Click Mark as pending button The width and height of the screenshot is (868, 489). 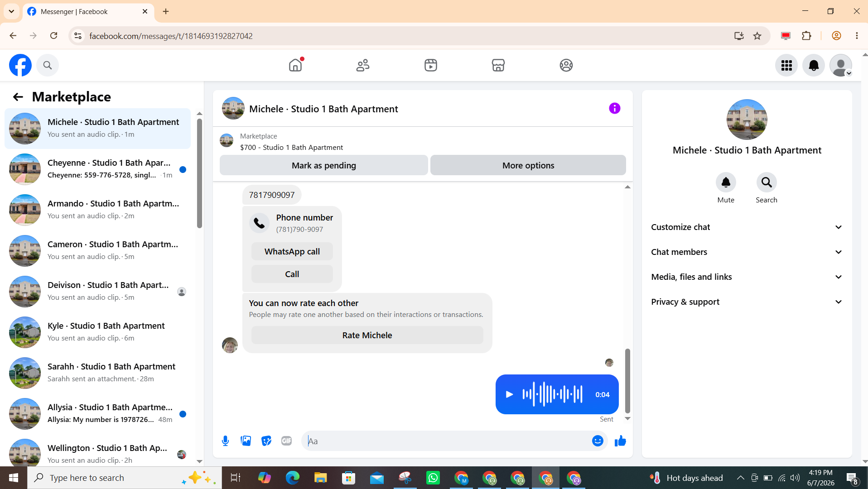click(324, 165)
